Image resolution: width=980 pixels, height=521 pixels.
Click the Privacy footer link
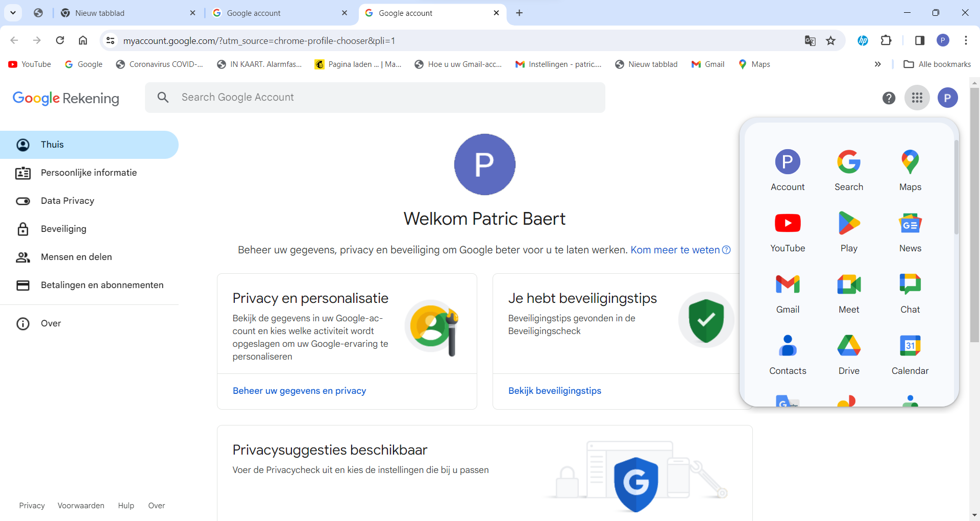32,506
